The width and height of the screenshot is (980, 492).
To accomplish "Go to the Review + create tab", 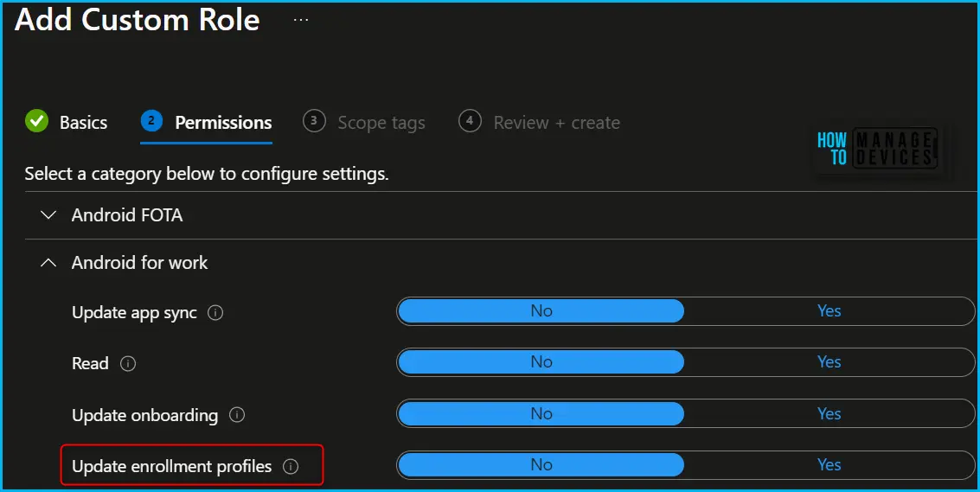I will [x=557, y=123].
